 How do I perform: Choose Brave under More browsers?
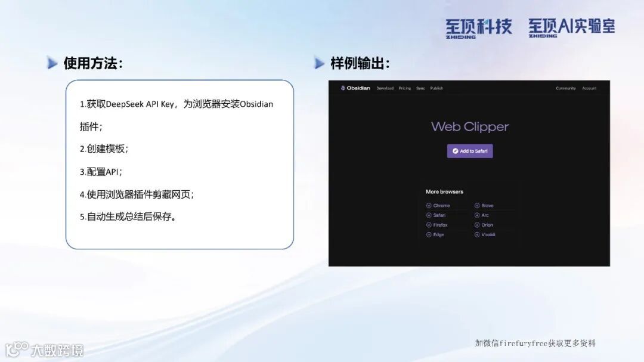pos(487,205)
